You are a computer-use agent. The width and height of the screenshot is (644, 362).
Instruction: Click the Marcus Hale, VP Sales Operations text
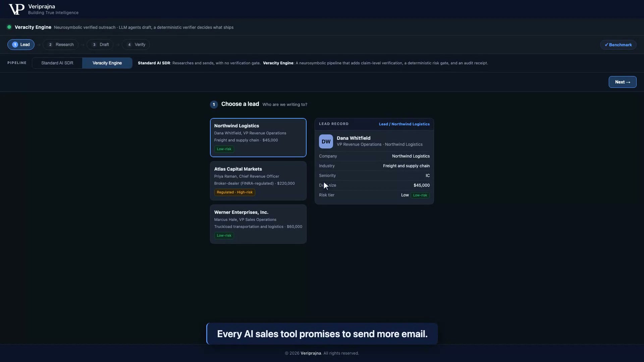pyautogui.click(x=245, y=220)
